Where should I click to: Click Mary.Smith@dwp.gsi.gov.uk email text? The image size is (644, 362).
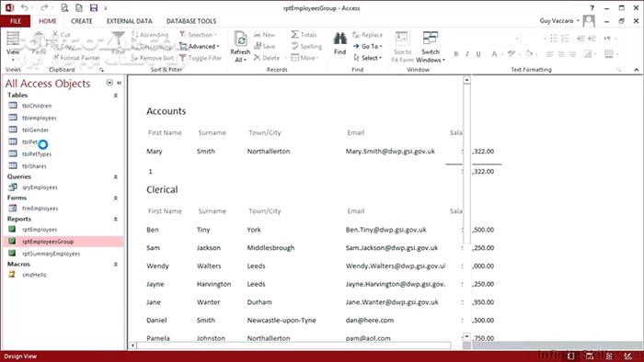390,152
